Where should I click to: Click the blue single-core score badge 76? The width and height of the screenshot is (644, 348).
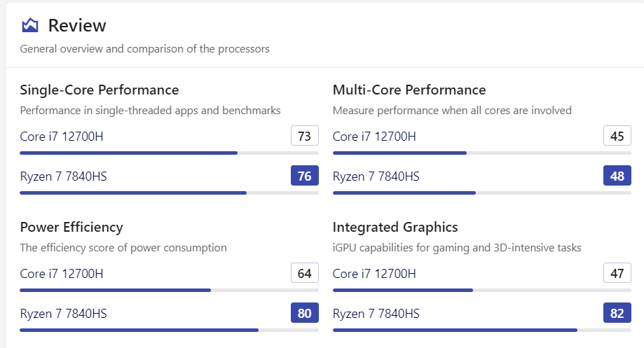[x=304, y=176]
